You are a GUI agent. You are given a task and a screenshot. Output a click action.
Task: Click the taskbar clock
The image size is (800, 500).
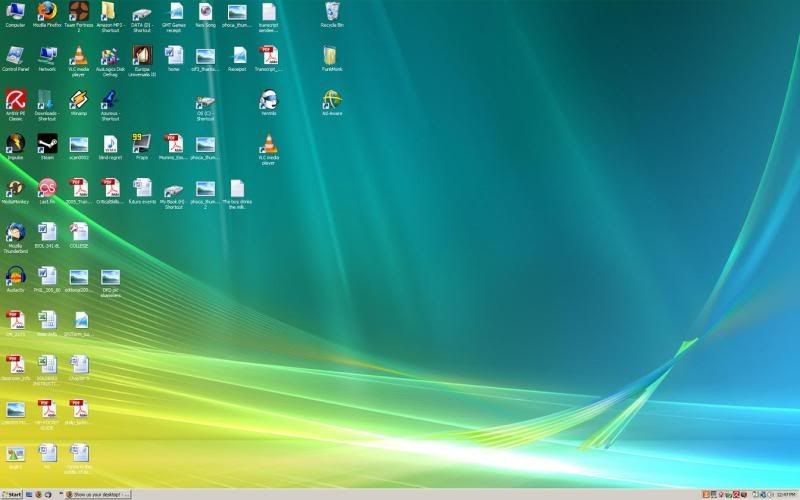pyautogui.click(x=786, y=494)
